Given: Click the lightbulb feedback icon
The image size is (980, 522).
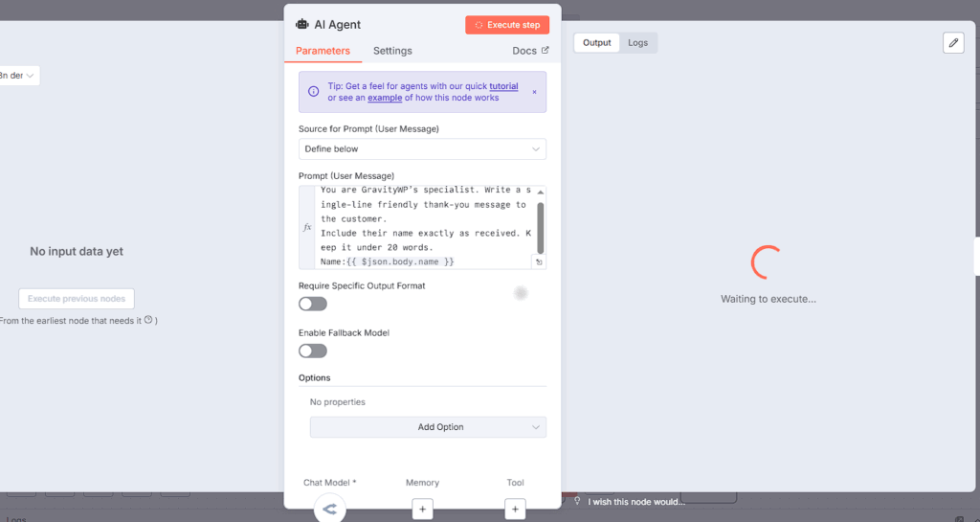Looking at the screenshot, I should click(x=577, y=501).
